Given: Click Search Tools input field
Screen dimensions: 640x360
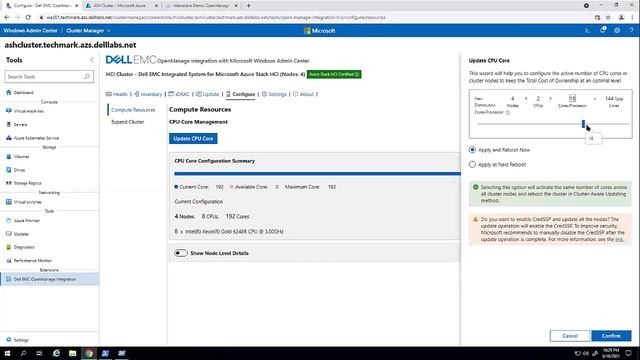Looking at the screenshot, I should pos(49,77).
